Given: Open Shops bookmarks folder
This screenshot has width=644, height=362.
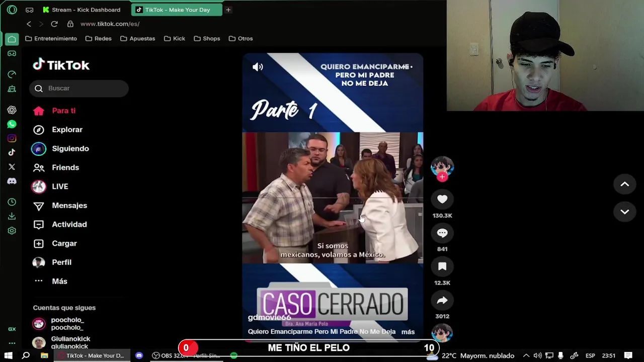Looking at the screenshot, I should (207, 38).
